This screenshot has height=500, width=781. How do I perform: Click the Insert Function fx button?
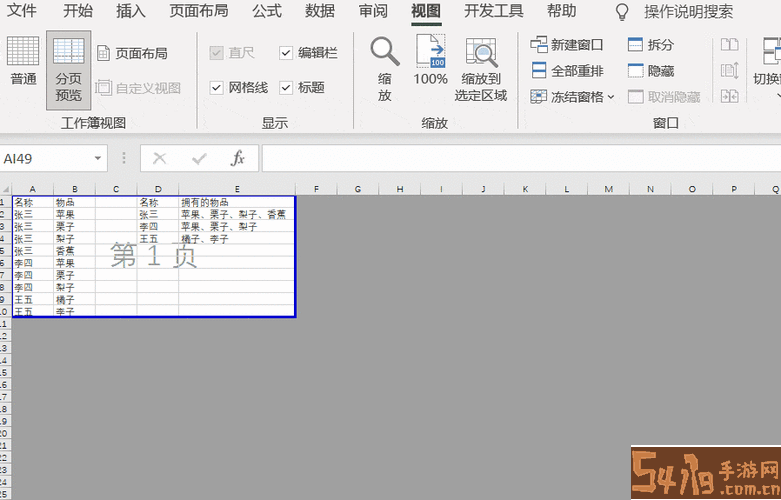click(238, 158)
